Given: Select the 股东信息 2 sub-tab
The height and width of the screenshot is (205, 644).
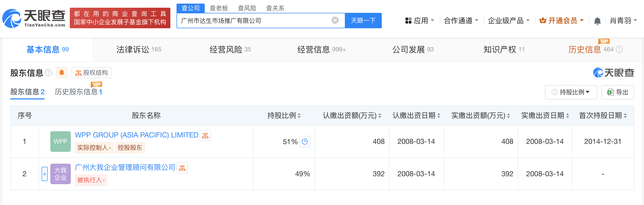Looking at the screenshot, I should tap(27, 92).
